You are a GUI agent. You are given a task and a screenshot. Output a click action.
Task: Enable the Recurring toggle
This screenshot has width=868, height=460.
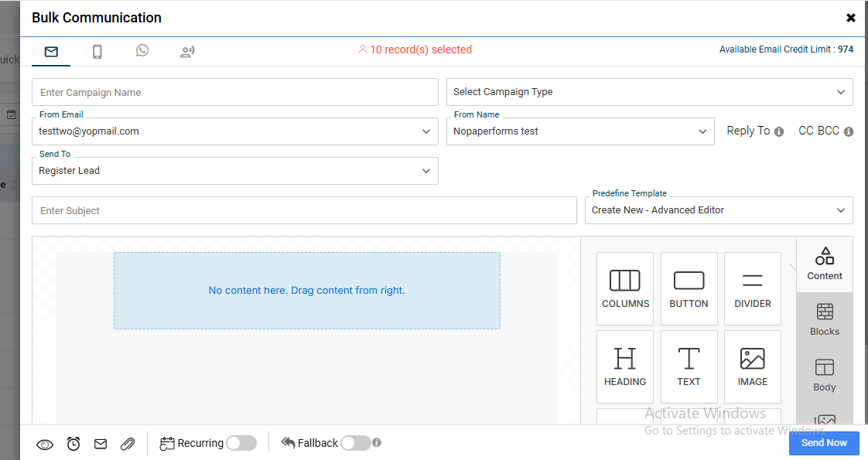tap(241, 443)
